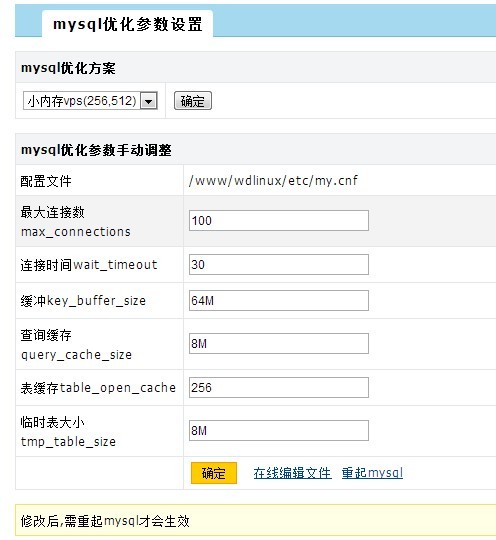Click the 临时表大小 tmp_table_size label
The image size is (496, 540).
pos(68,431)
